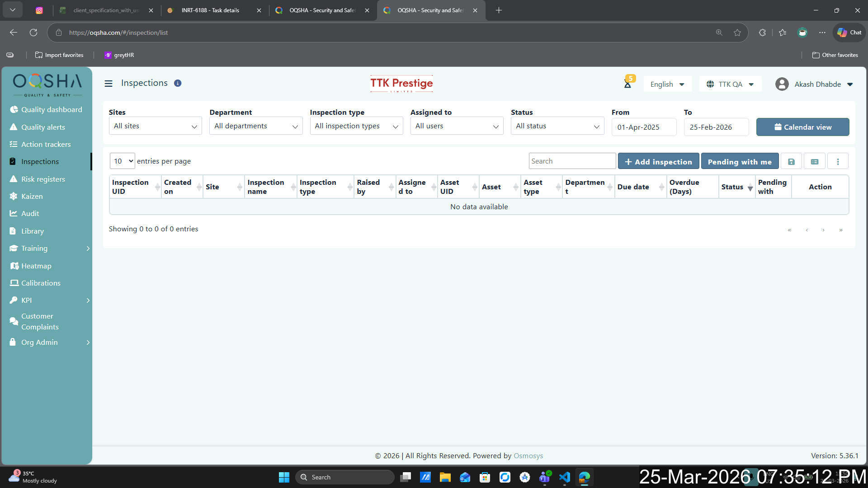
Task: Open the All sites dropdown
Action: tap(155, 126)
